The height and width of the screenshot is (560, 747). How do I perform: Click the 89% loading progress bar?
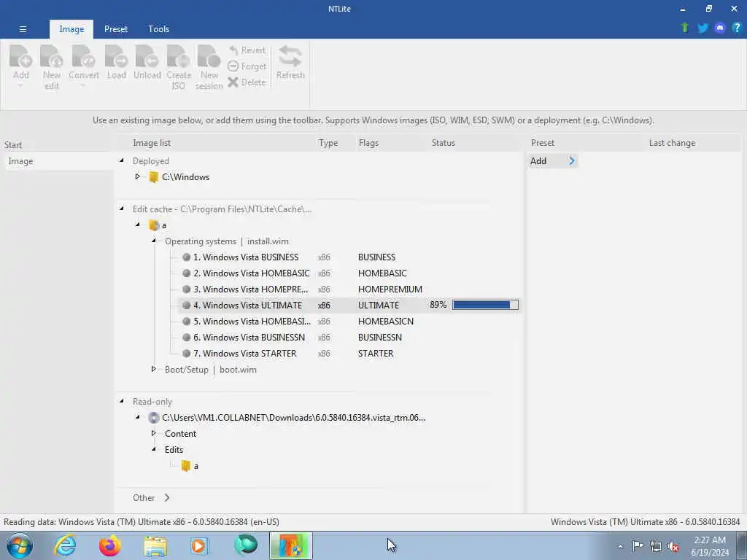(x=485, y=305)
